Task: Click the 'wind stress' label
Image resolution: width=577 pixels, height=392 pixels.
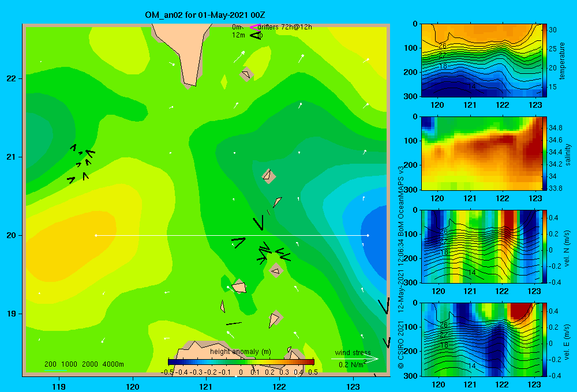Action: click(353, 353)
